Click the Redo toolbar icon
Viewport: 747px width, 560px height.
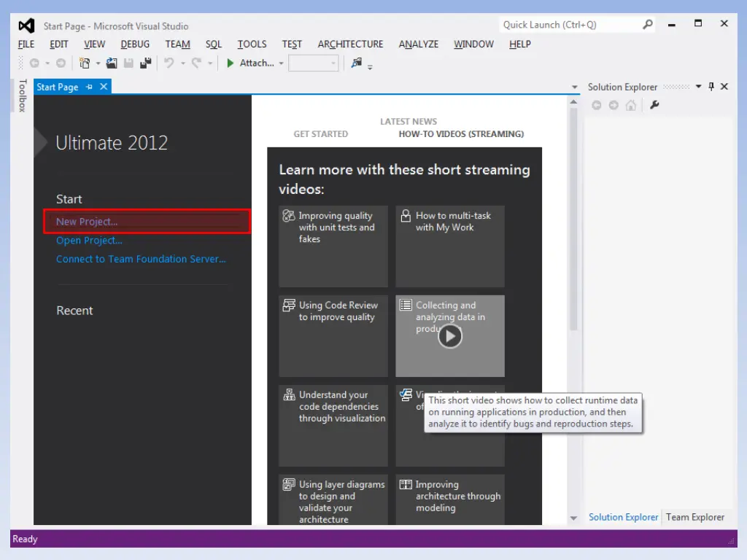196,63
